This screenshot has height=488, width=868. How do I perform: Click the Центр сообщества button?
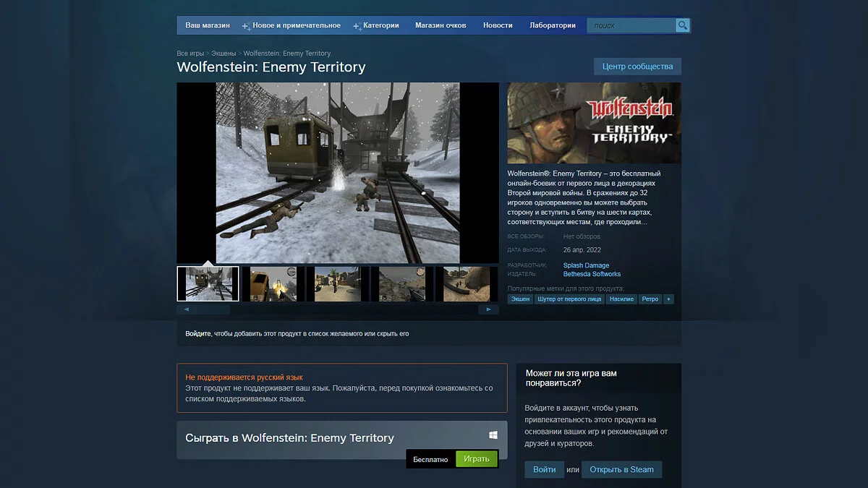click(x=637, y=67)
